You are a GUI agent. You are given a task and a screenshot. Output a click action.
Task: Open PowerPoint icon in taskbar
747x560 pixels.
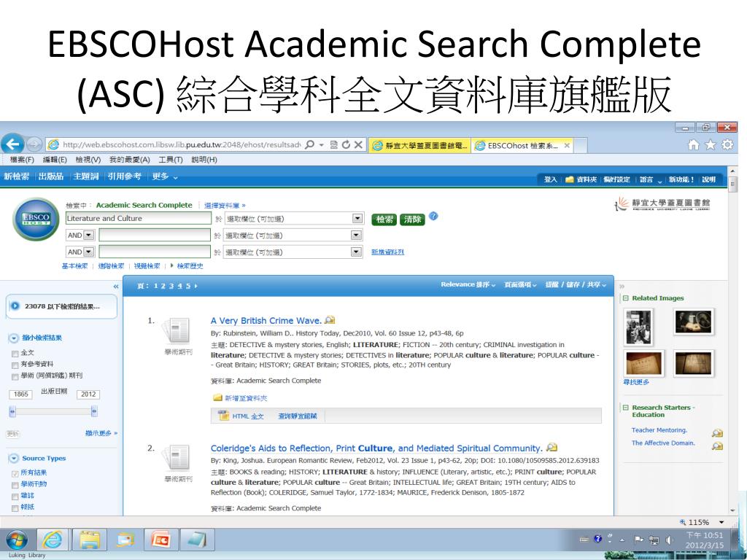tap(160, 540)
